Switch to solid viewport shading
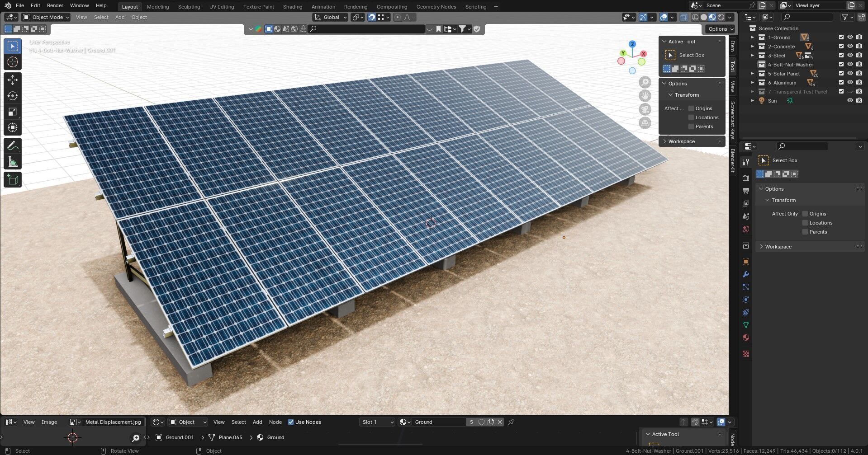Viewport: 868px width, 455px height. click(704, 17)
